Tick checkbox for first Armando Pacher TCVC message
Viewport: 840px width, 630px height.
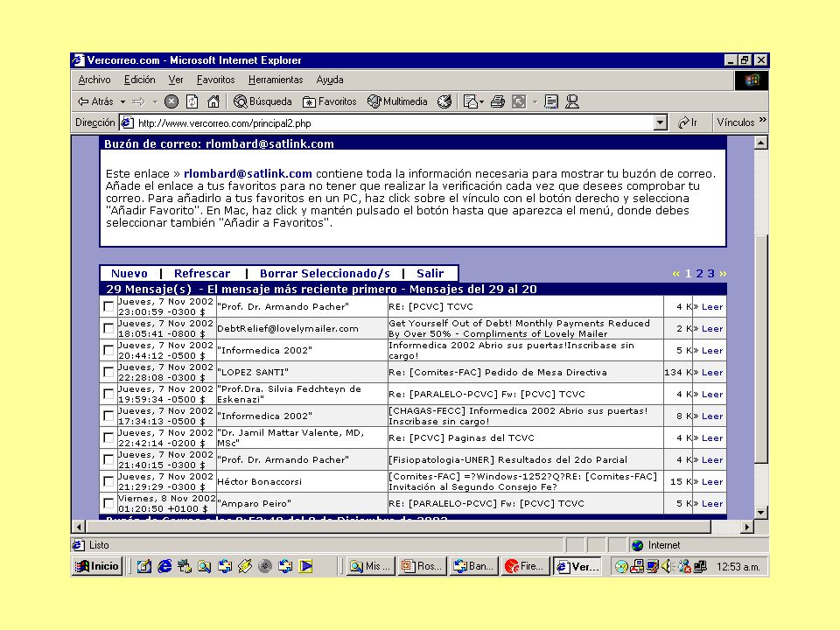pos(108,306)
